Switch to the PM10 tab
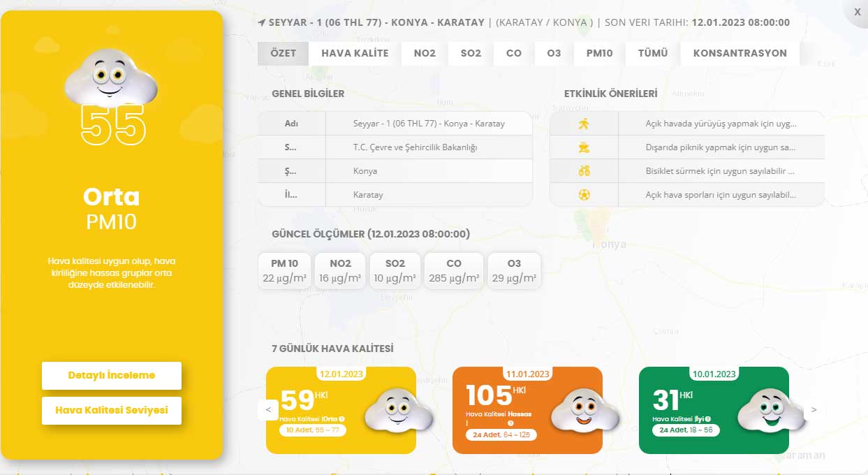This screenshot has width=868, height=475. coord(599,53)
